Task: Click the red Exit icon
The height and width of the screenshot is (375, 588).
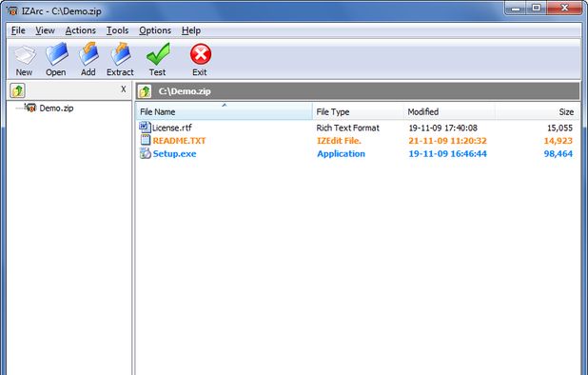Action: [x=200, y=54]
